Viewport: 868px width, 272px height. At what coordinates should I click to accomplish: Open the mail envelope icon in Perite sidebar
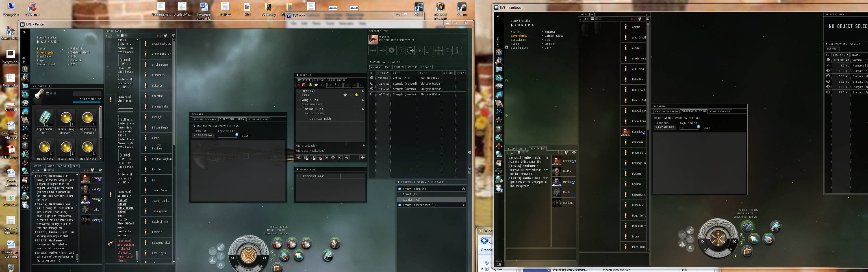coord(25,86)
